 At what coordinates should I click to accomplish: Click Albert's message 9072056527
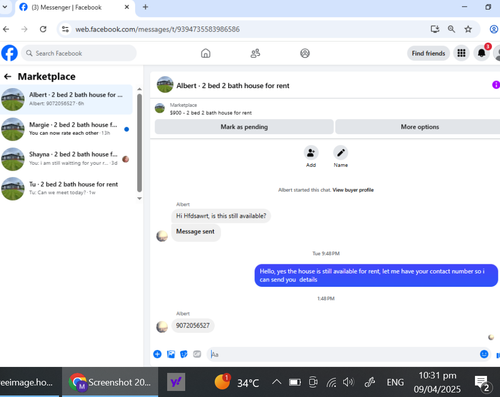pos(193,326)
